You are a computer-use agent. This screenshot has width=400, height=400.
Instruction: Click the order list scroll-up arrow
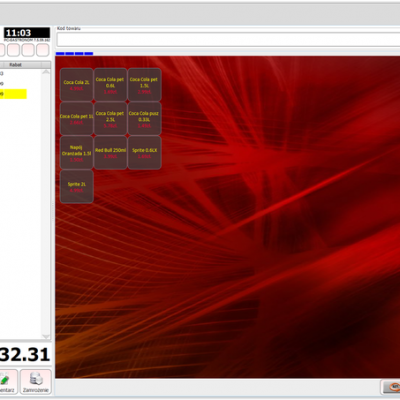pyautogui.click(x=46, y=72)
